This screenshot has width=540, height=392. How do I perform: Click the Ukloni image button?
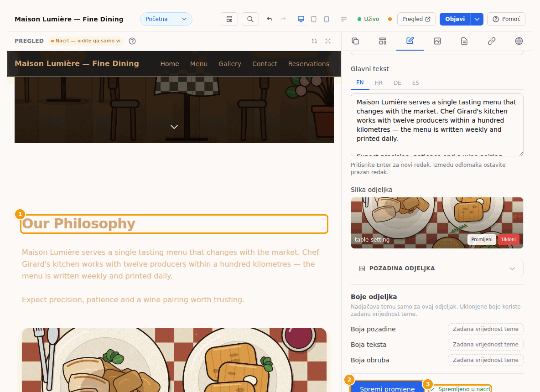[x=509, y=240]
